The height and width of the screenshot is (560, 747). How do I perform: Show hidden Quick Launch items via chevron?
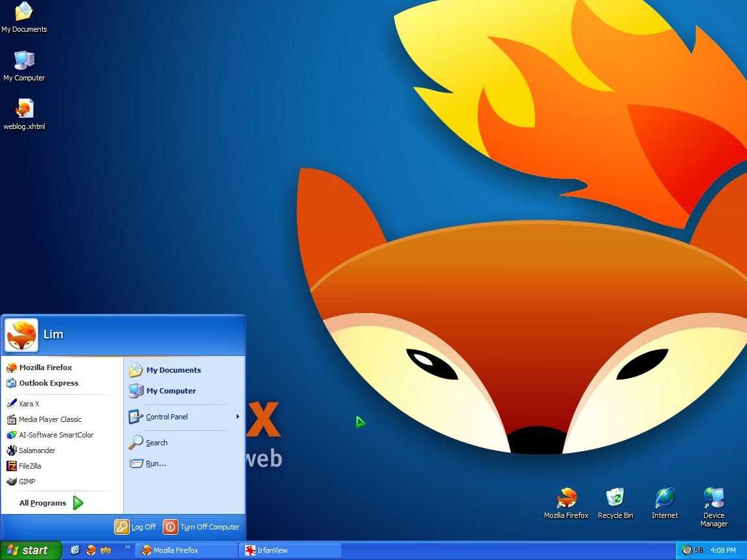pos(128,548)
